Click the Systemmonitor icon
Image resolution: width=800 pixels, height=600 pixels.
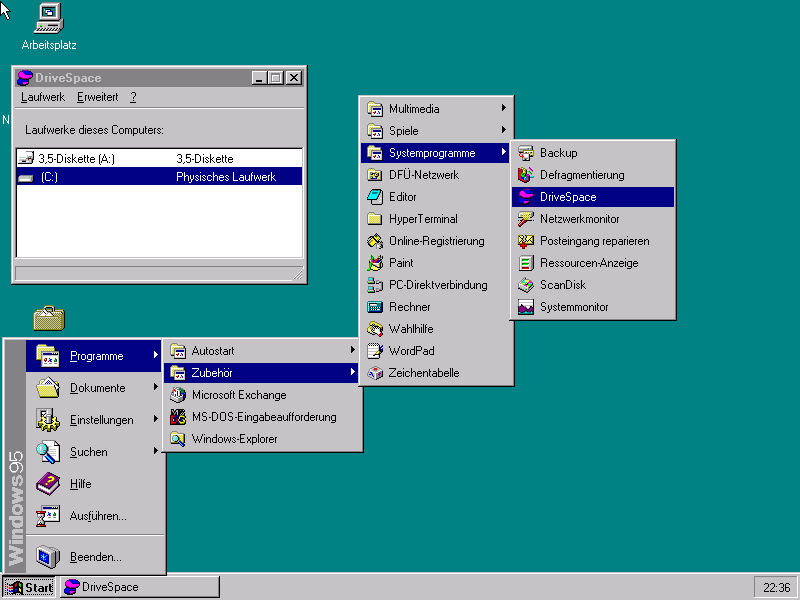pos(526,307)
